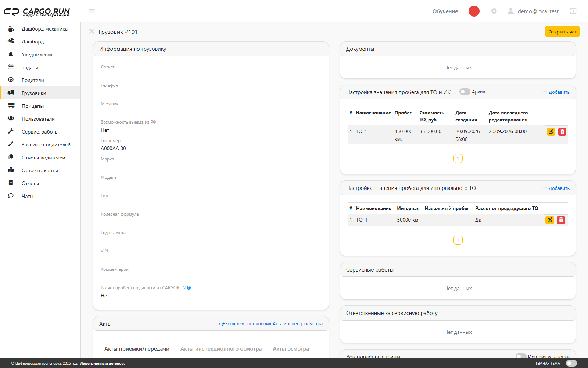Click the chat bubble icon for Чаты
The image size is (588, 368).
point(11,196)
